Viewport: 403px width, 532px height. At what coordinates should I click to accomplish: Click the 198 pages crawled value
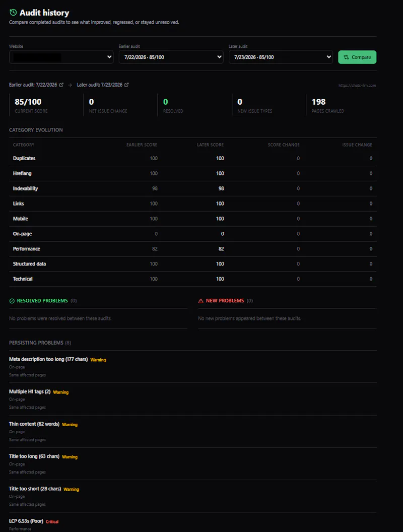318,102
